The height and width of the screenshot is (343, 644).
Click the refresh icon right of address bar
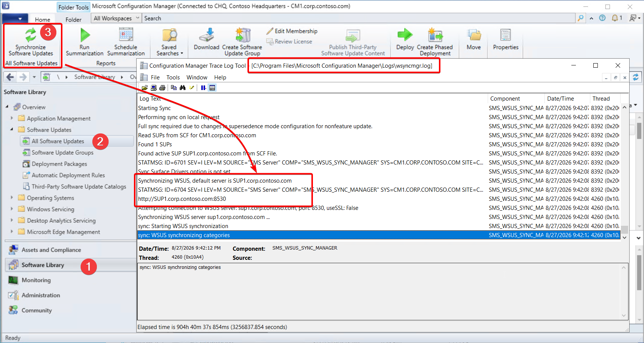click(x=636, y=77)
